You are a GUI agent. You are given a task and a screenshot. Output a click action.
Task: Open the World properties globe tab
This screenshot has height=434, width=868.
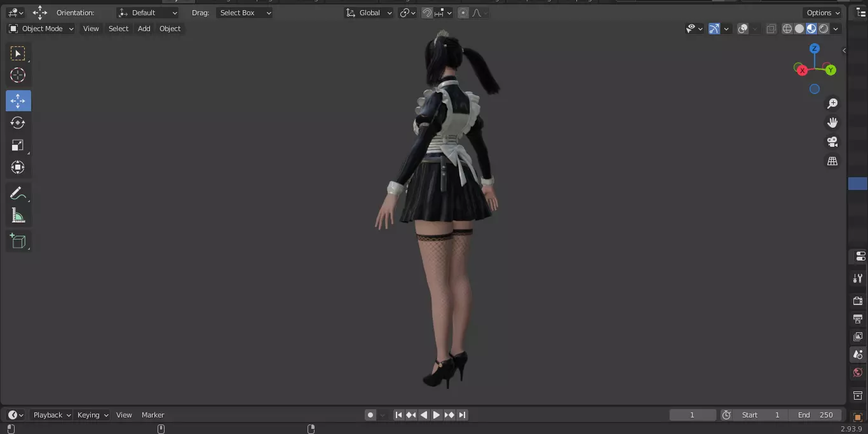pos(858,372)
